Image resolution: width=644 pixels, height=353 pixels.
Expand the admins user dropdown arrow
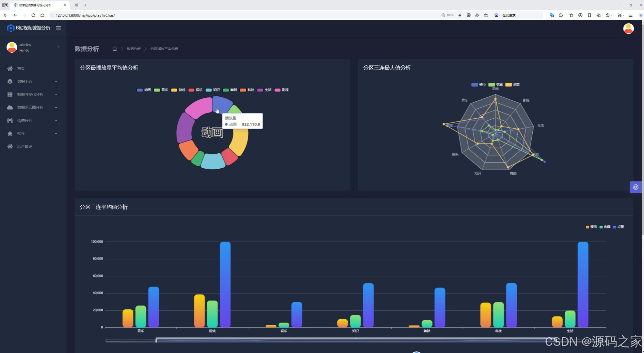(58, 47)
